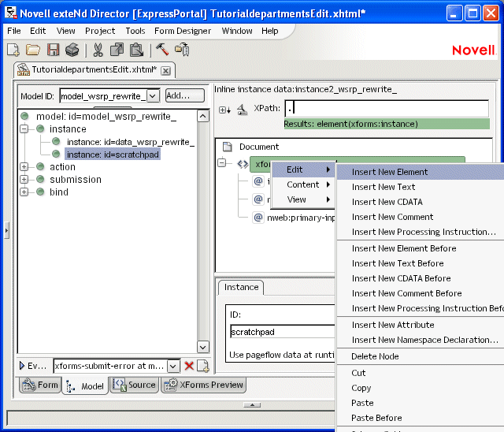
Task: Click the Build hammer toolbar icon
Action: [x=162, y=49]
